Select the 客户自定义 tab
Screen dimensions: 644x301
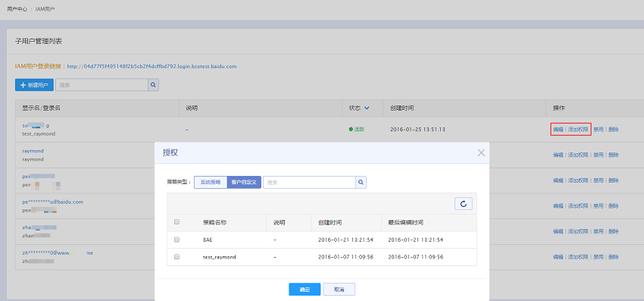[x=244, y=182]
